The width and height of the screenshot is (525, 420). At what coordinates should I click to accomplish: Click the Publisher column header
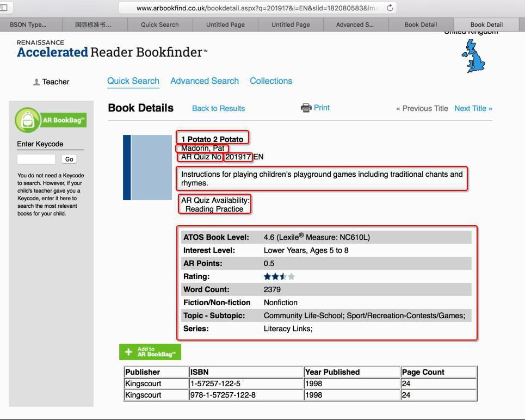point(156,372)
